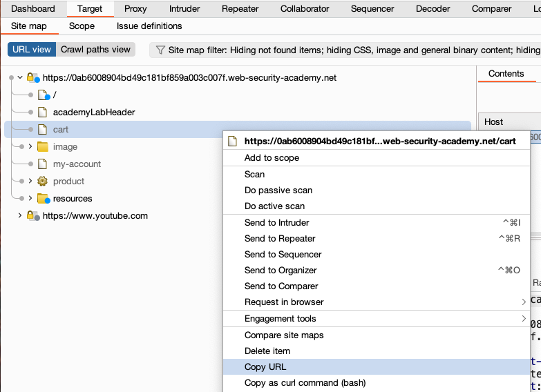This screenshot has height=392, width=541.
Task: Click the lock icon beside web-security-academy host
Action: (x=32, y=78)
